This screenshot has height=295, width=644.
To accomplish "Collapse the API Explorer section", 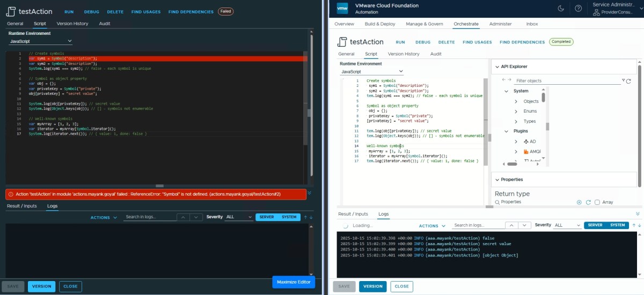I will [496, 67].
